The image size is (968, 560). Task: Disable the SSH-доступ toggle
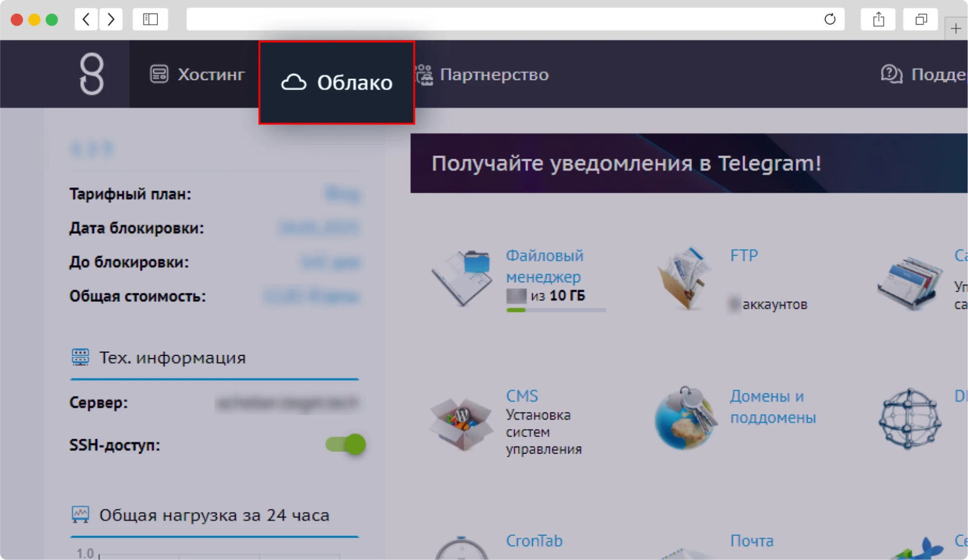pyautogui.click(x=345, y=445)
